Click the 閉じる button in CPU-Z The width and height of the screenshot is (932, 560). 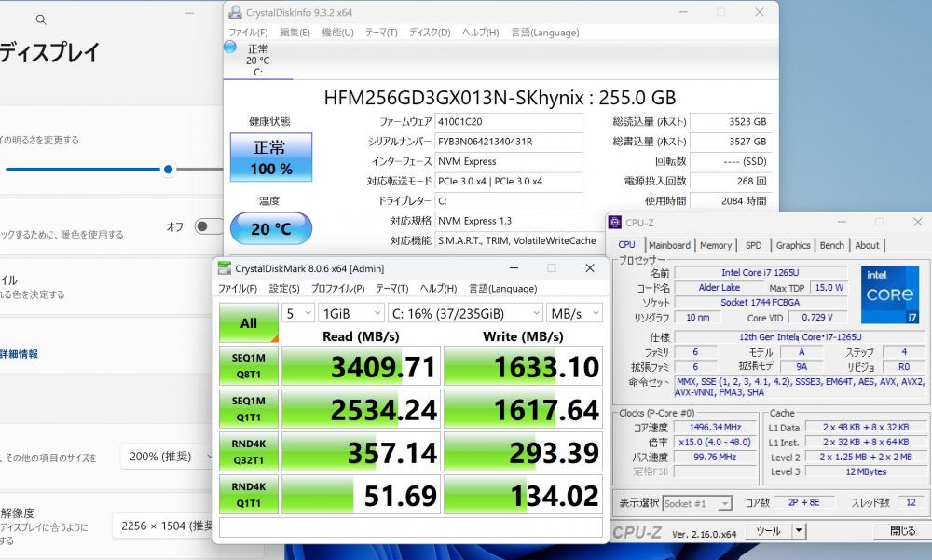[x=901, y=531]
